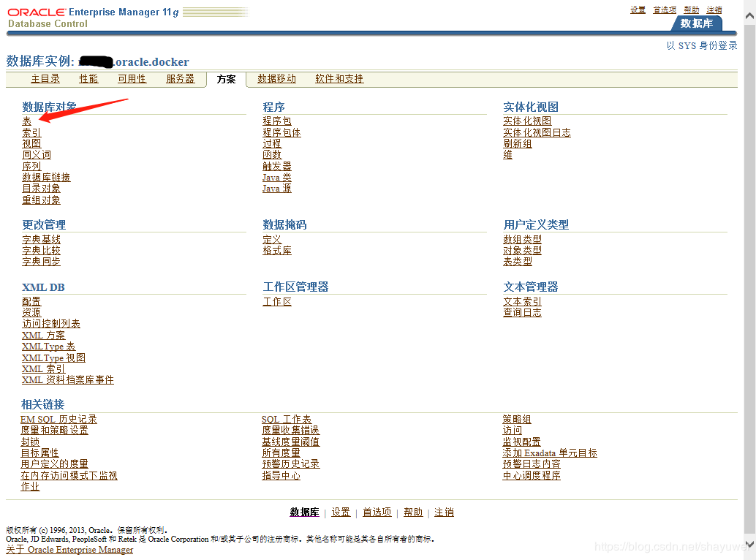Click the SQL 工作表 link

(287, 420)
